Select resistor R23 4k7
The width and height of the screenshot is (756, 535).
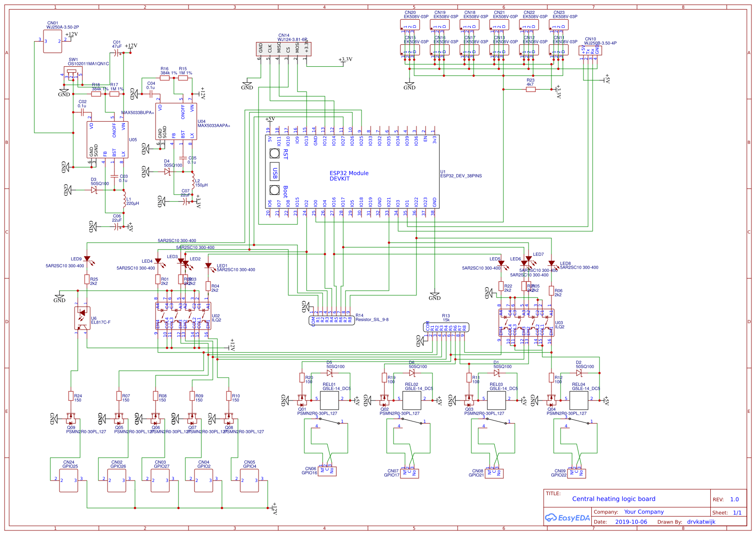click(530, 90)
